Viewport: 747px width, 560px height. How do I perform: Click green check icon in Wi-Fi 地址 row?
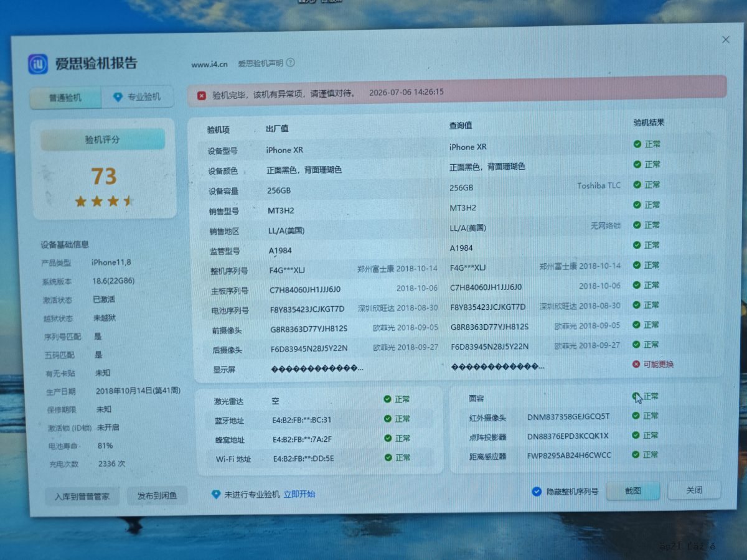[387, 458]
